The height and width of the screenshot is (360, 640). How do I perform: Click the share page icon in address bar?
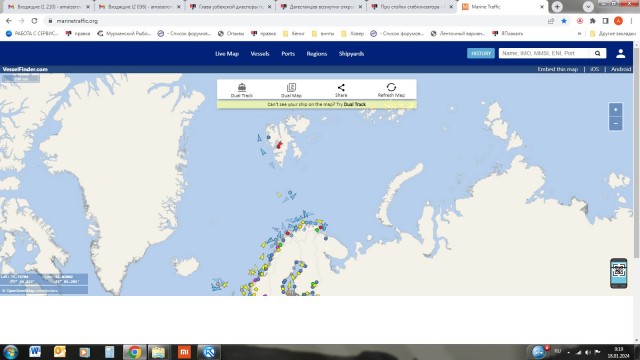click(x=551, y=21)
